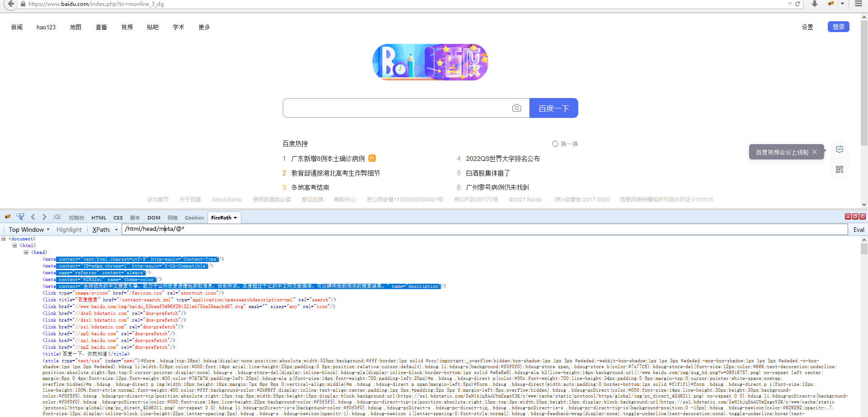The width and height of the screenshot is (868, 417).
Task: Open the hao123 link
Action: (x=46, y=27)
